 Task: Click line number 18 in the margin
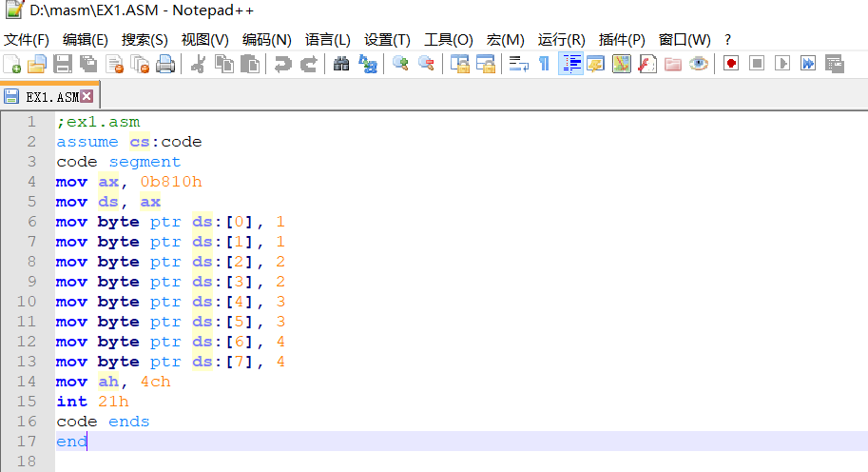(x=26, y=461)
